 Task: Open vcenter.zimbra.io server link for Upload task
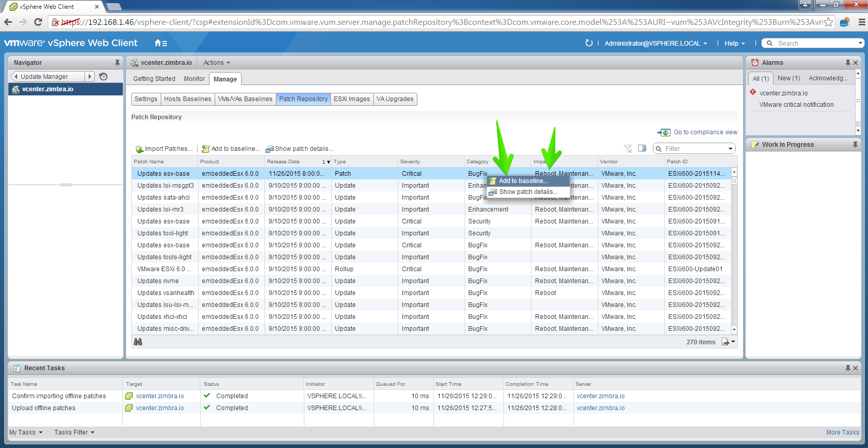(x=600, y=408)
